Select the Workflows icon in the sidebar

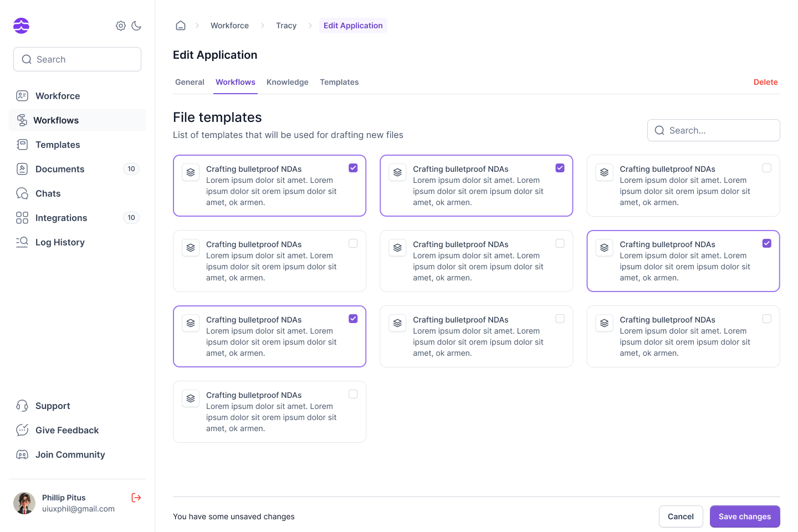click(x=22, y=120)
